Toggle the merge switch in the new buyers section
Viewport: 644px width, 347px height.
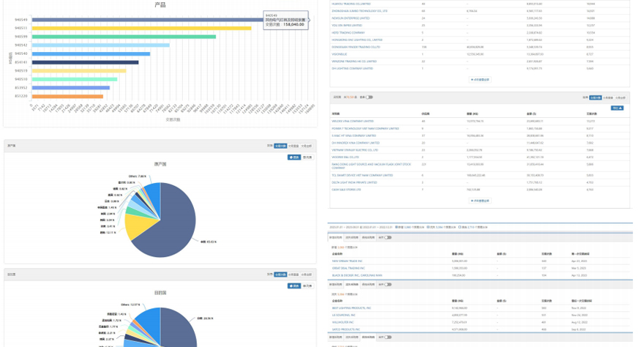click(386, 238)
